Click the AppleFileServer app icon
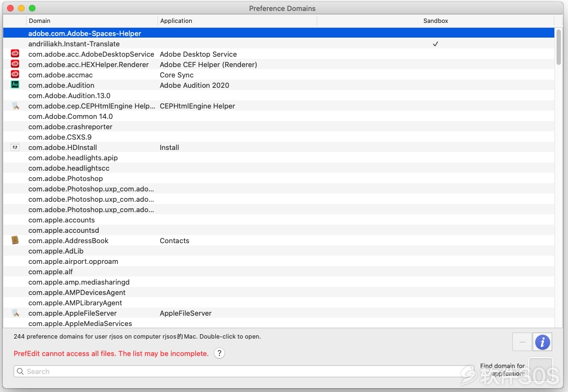Viewport: 568px width, 392px height. [15, 313]
